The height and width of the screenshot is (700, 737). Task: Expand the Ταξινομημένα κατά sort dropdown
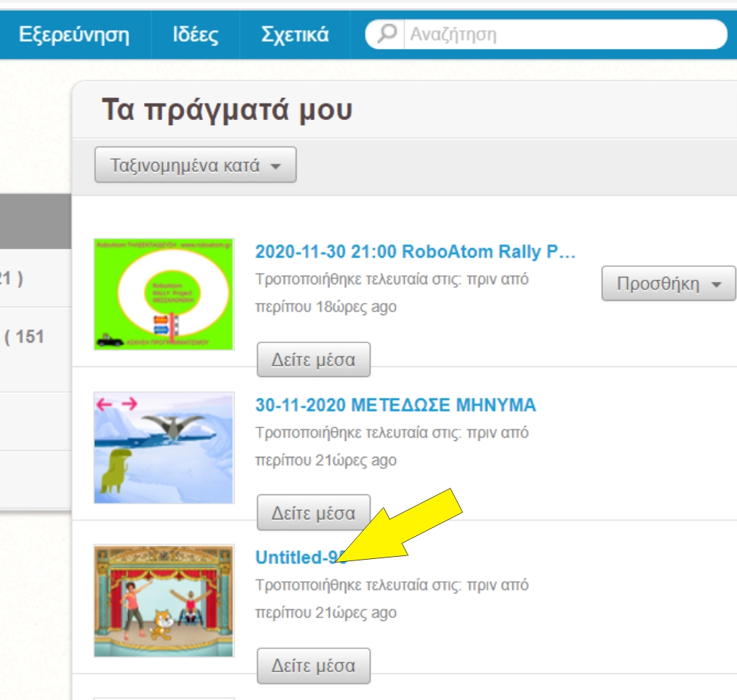pyautogui.click(x=195, y=165)
